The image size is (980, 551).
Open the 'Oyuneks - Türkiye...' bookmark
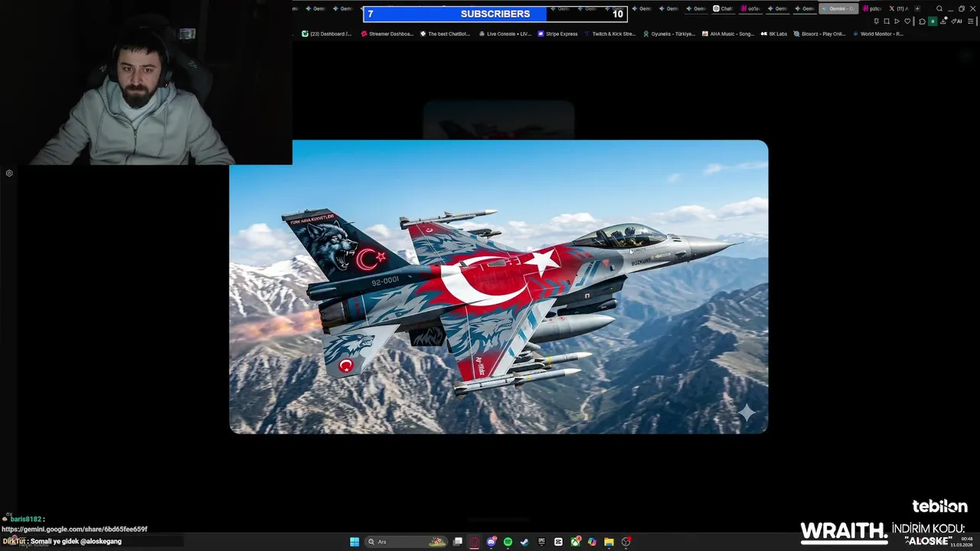pyautogui.click(x=669, y=34)
